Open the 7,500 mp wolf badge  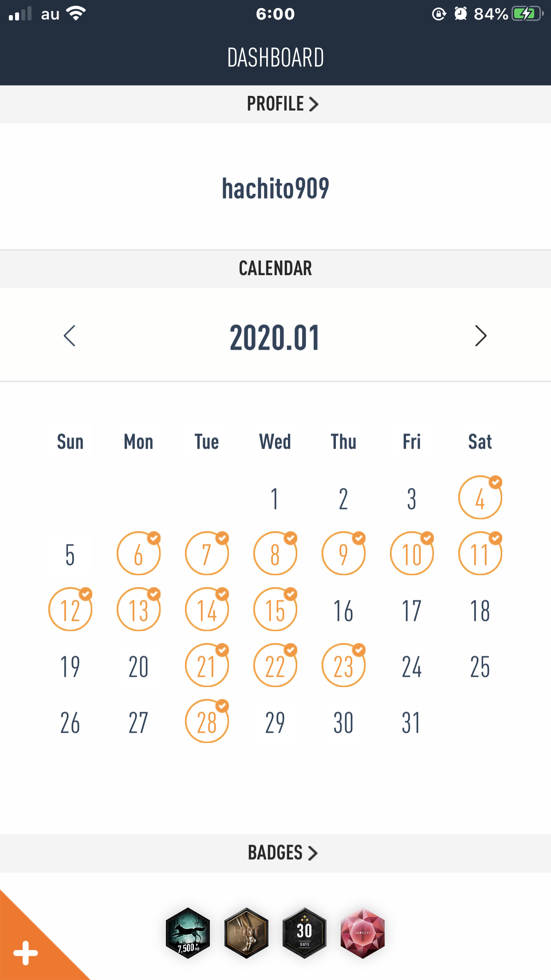(x=188, y=933)
